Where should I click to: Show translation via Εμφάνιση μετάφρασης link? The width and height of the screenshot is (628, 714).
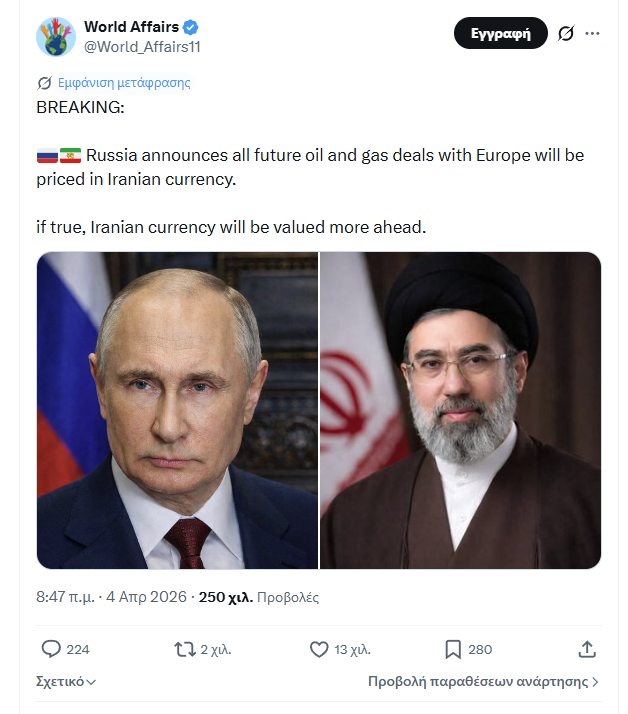(x=124, y=83)
